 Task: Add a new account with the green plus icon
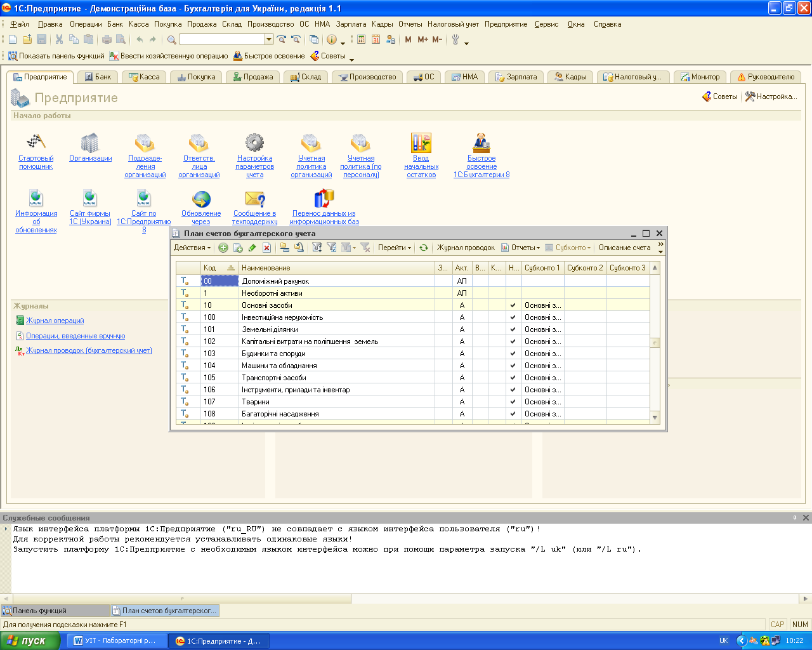pyautogui.click(x=223, y=248)
